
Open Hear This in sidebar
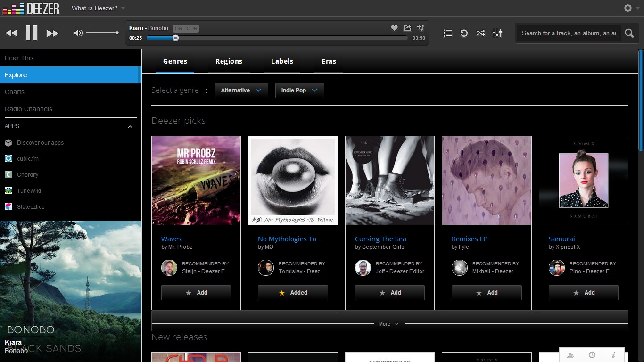click(x=71, y=58)
